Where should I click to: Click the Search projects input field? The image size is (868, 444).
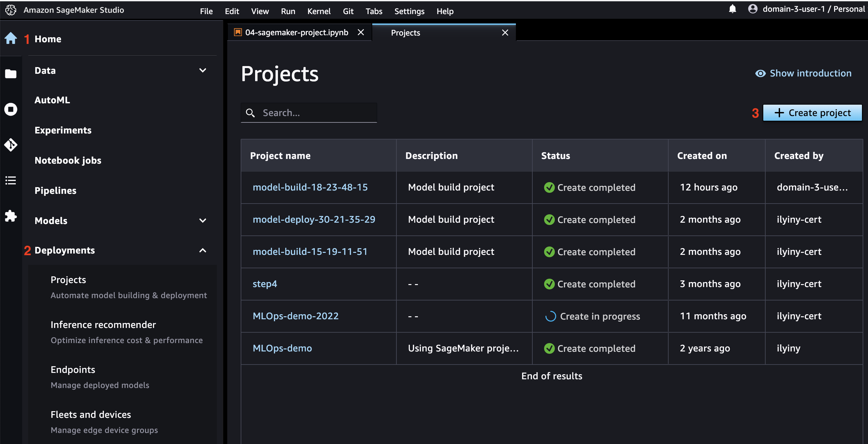click(309, 113)
